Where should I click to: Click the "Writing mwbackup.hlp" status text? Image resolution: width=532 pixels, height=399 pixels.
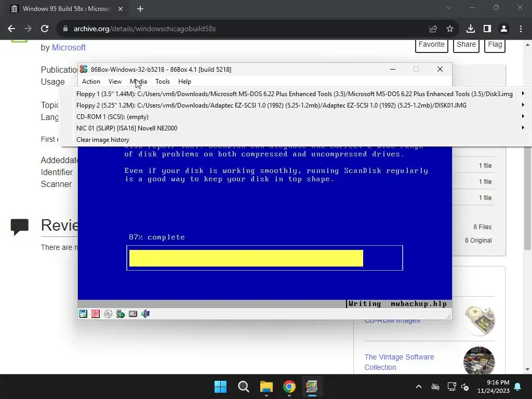tap(397, 303)
